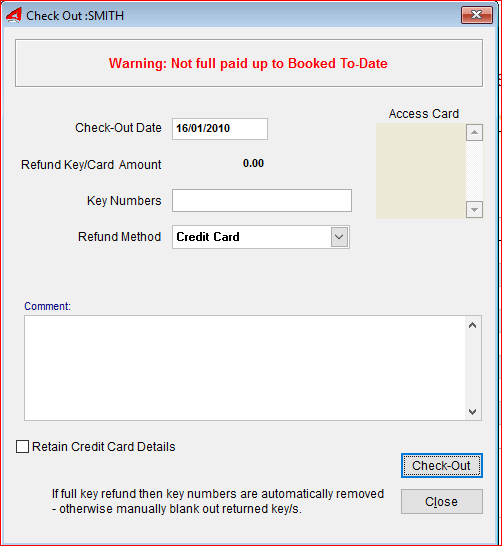The width and height of the screenshot is (502, 546).
Task: Click the Access Card scrollbar track
Action: (474, 171)
